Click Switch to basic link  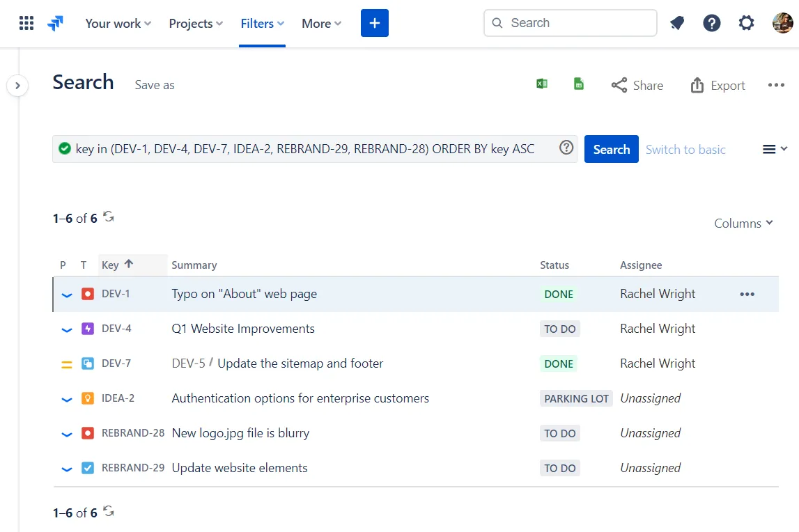685,149
